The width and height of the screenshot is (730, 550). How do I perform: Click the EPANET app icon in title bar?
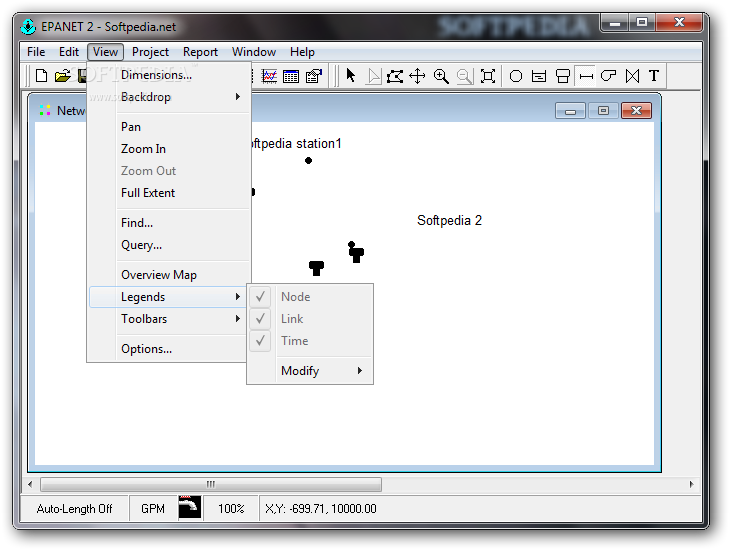pos(28,27)
